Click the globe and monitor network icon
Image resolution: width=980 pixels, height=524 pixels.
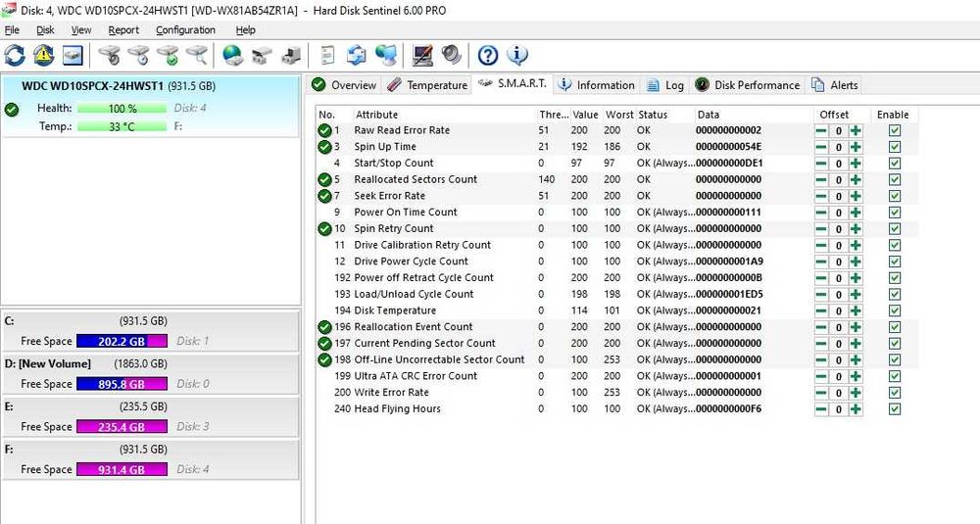385,55
